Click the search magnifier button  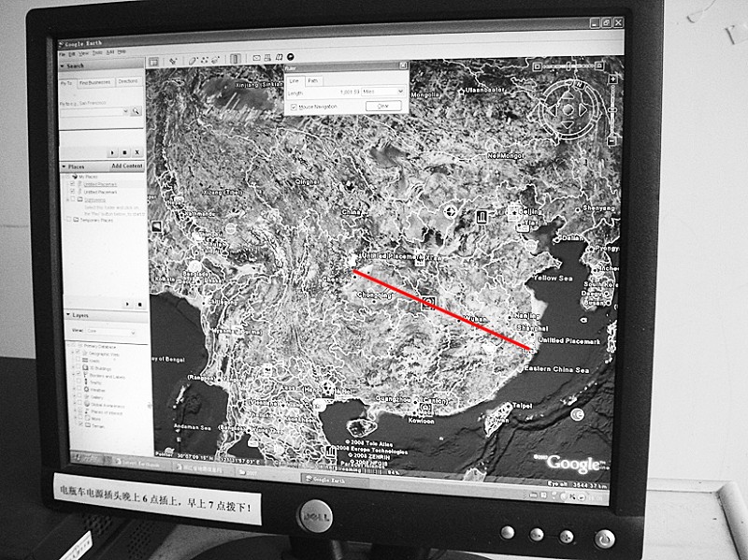[136, 111]
